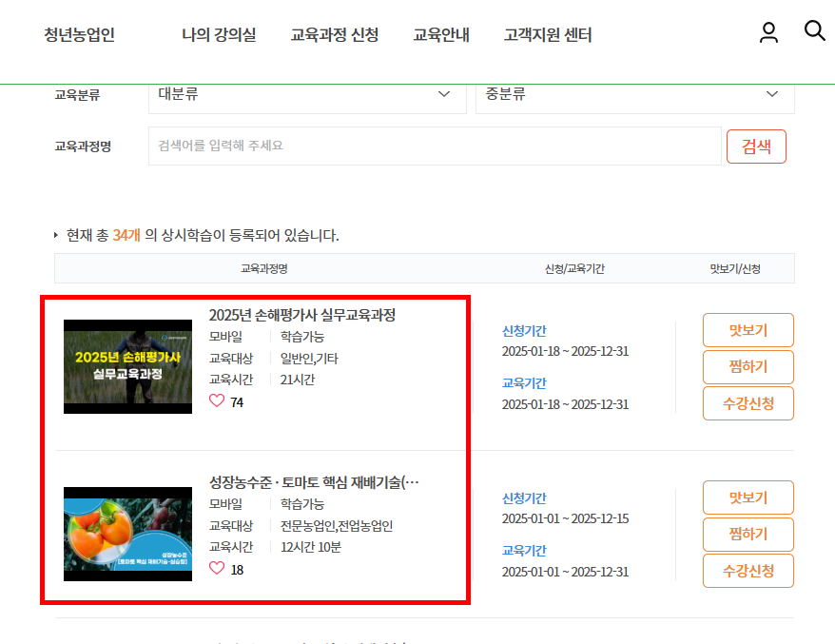Screen dimensions: 835x644
Task: Click 찜하기 for the 토마토 course
Action: tap(748, 534)
